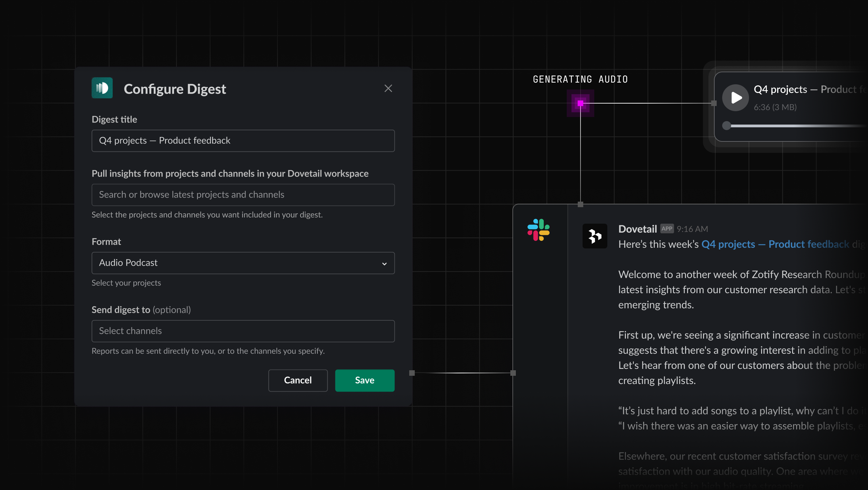Click the APP badge next to Dovetail
The height and width of the screenshot is (490, 868).
coord(666,229)
